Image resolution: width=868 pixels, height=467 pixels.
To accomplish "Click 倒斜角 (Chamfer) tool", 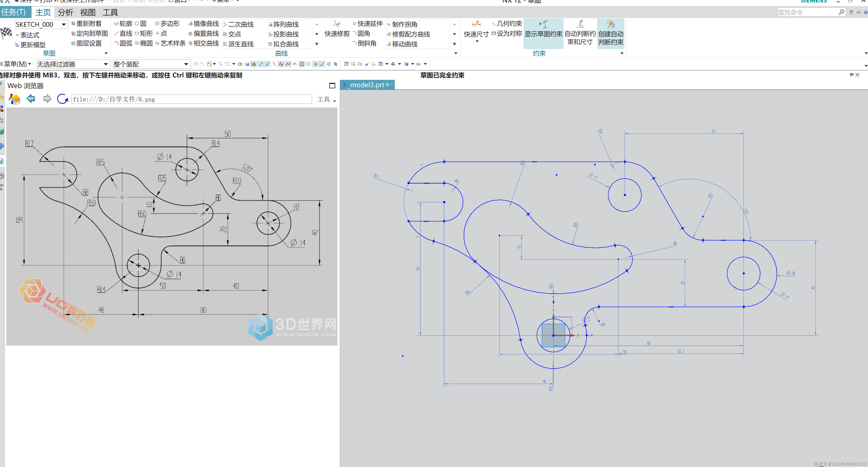I will 364,43.
